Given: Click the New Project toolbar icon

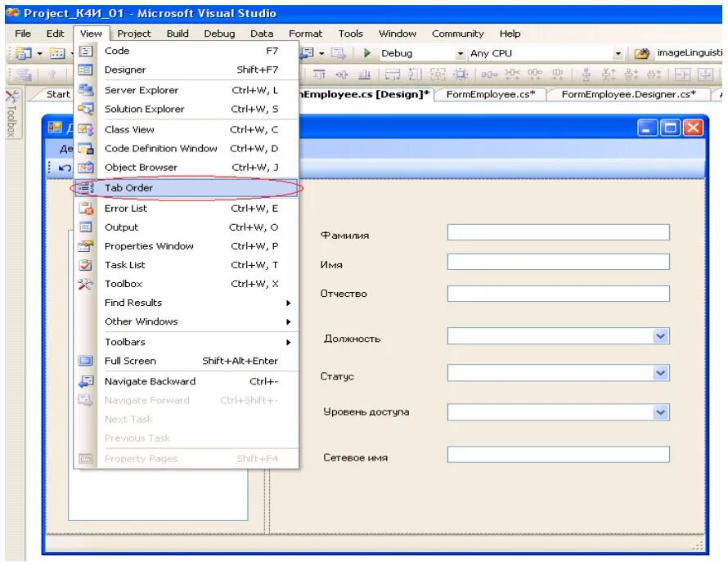Looking at the screenshot, I should (x=24, y=53).
